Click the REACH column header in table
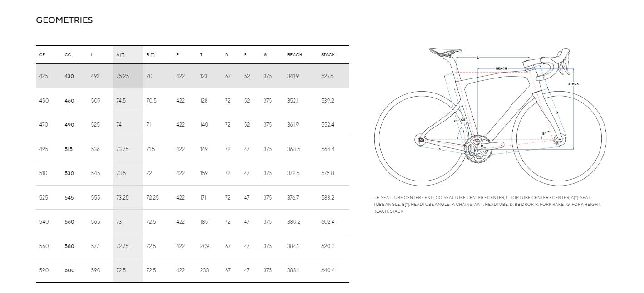This screenshot has width=644, height=293. [295, 55]
